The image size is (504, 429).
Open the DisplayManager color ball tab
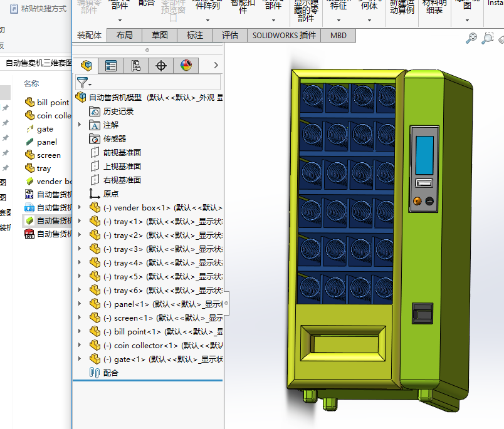pos(186,65)
